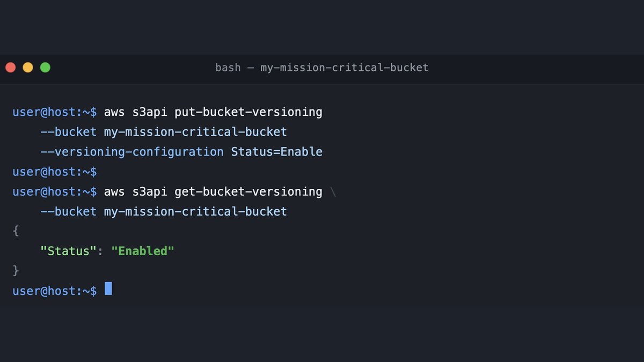Click the closing curly brace of output
644x362 pixels.
(16, 271)
